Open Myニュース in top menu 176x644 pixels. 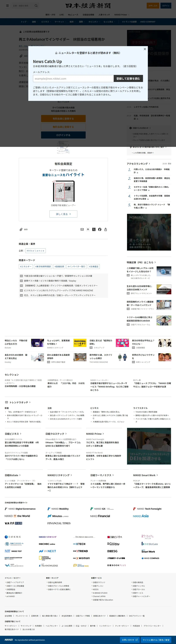pyautogui.click(x=73, y=15)
